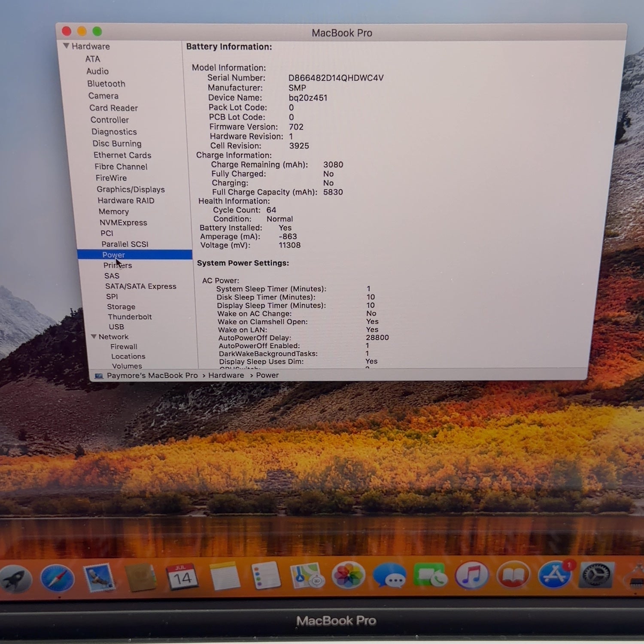Select the highlighted Power entry
Image resolution: width=644 pixels, height=644 pixels.
coord(135,255)
